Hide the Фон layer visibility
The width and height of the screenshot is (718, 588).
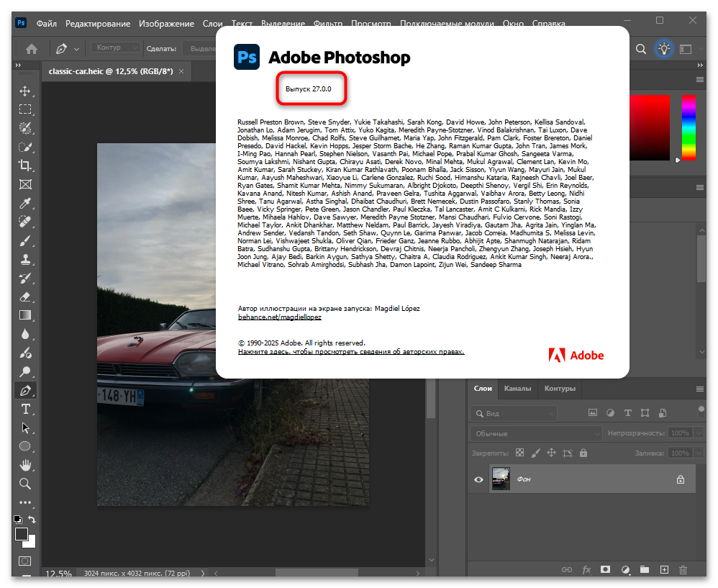478,479
